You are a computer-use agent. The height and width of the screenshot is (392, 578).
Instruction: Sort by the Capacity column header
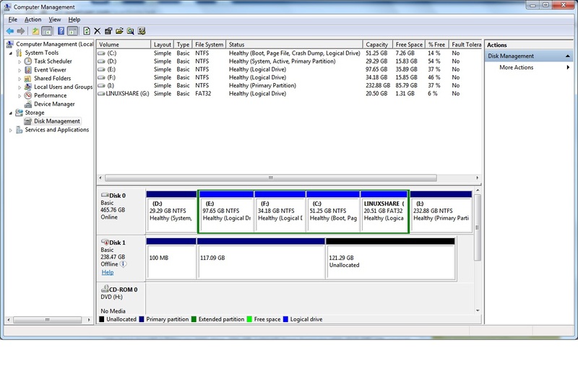click(x=378, y=44)
